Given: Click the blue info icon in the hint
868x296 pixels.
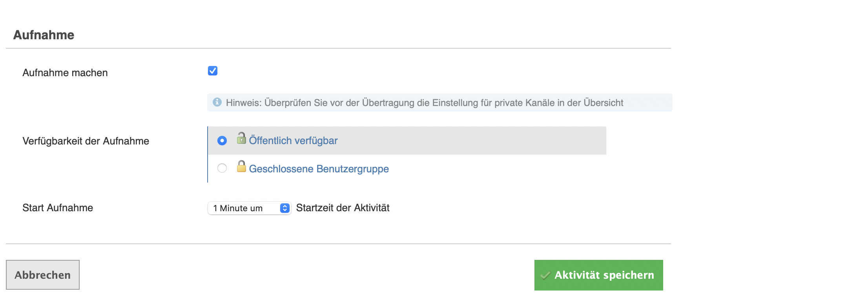Looking at the screenshot, I should (x=217, y=102).
